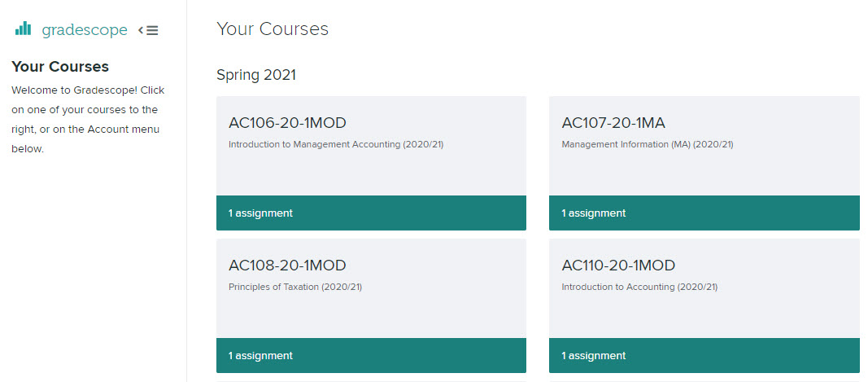Click the AC110-20-1MOD course title

tap(618, 266)
